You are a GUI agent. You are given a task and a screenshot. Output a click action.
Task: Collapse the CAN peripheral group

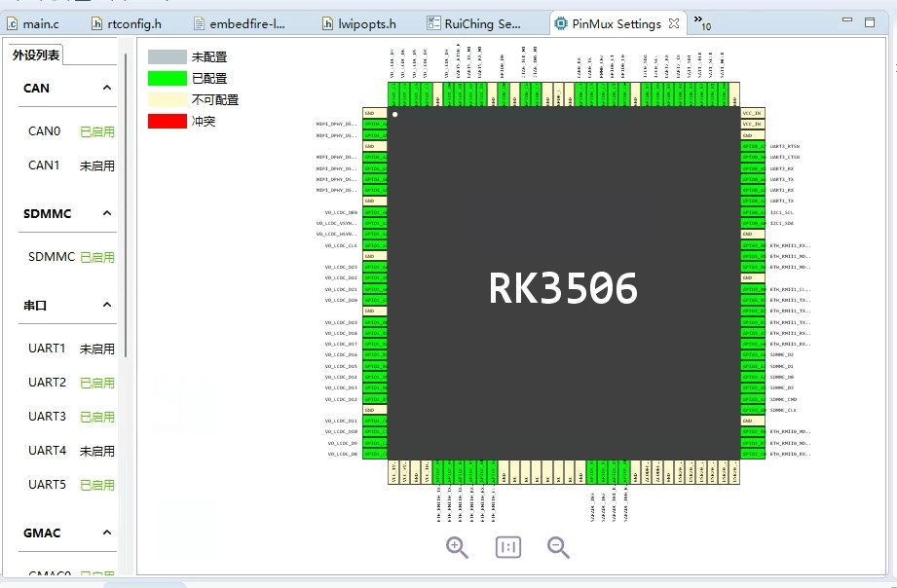(x=107, y=88)
